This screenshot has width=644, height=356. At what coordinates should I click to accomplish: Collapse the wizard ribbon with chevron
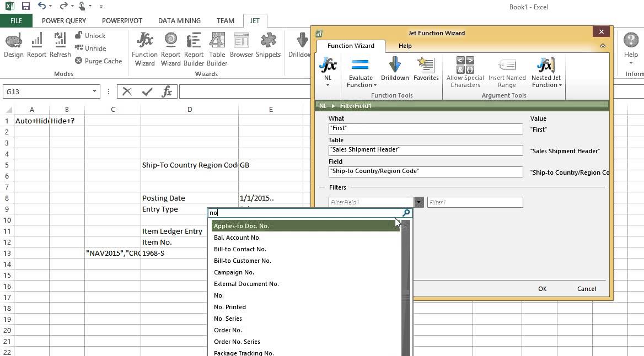click(603, 46)
